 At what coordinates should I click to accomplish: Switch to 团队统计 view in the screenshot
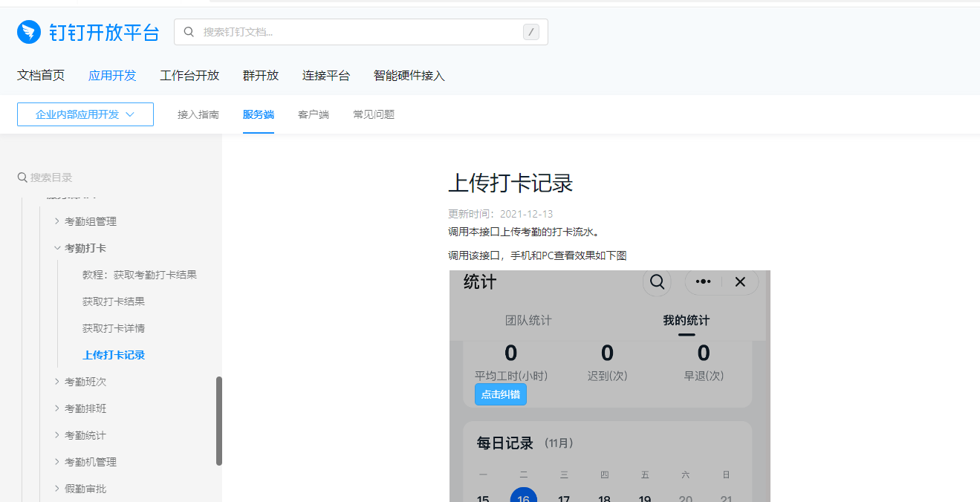(528, 320)
